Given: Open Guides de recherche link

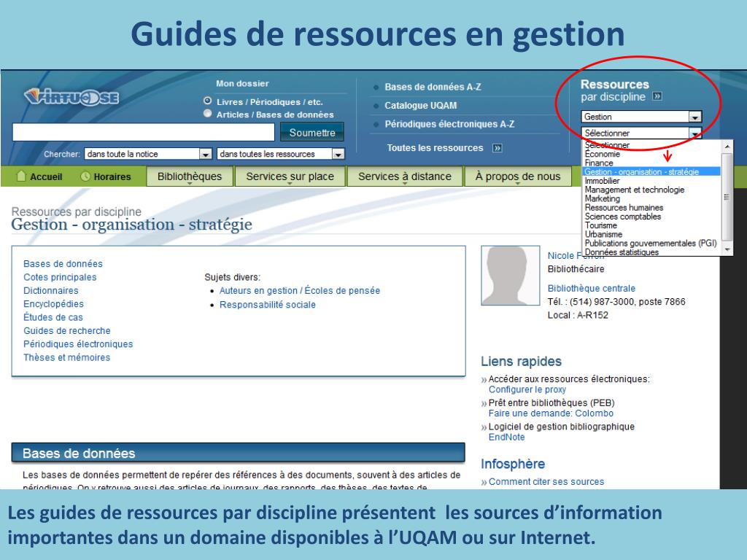Looking at the screenshot, I should pyautogui.click(x=66, y=330).
